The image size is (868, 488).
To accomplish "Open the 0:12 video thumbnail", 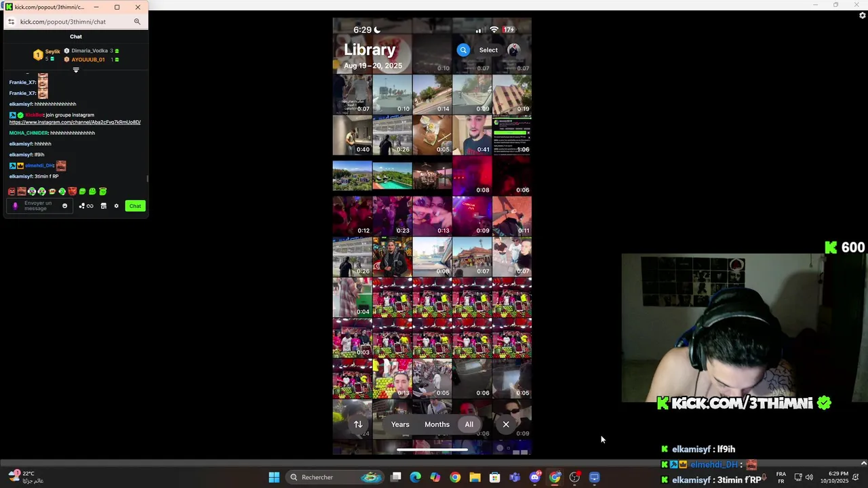I will click(x=352, y=216).
